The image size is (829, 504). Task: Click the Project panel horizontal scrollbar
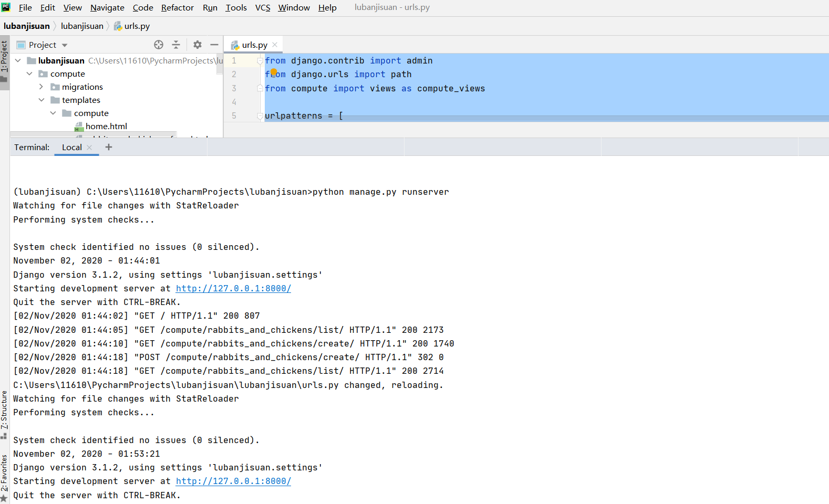point(94,134)
